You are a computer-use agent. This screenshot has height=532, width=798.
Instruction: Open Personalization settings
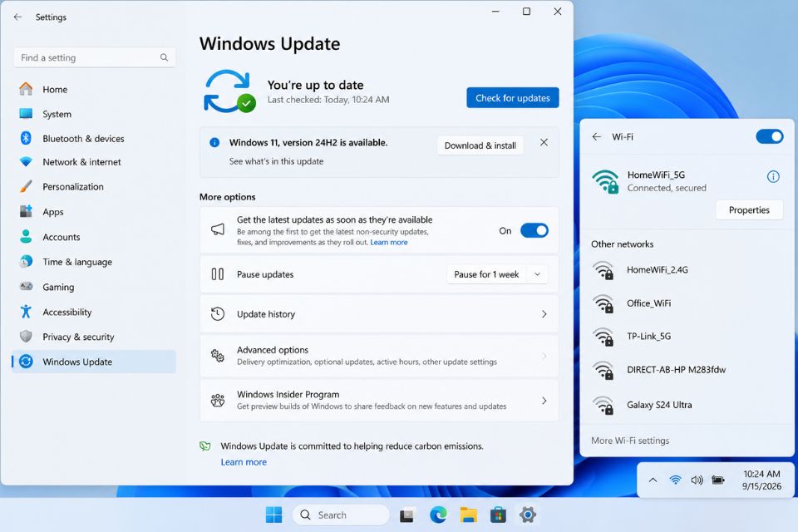tap(94, 187)
